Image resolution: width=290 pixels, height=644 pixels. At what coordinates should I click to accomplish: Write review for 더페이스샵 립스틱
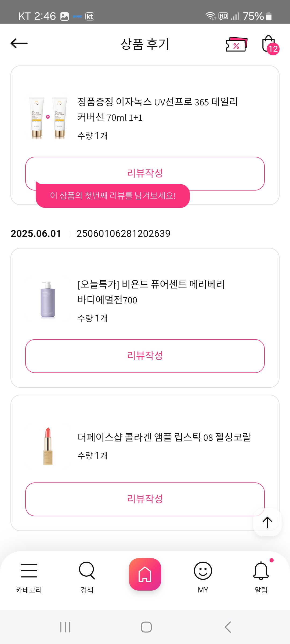point(145,499)
